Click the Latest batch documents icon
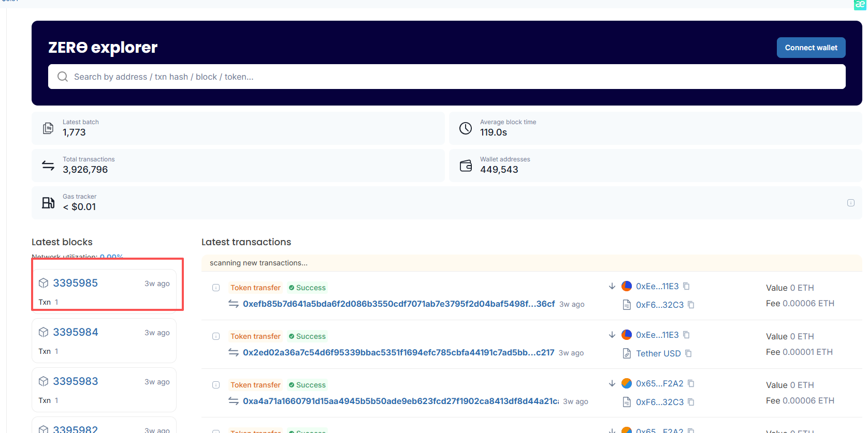Screen dimensions: 868x433 coord(48,128)
